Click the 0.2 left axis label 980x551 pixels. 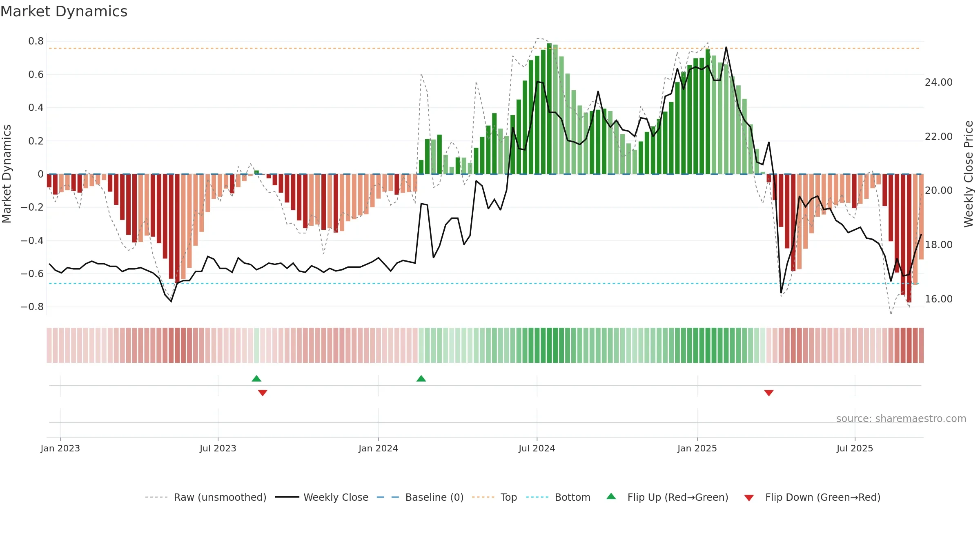(36, 141)
